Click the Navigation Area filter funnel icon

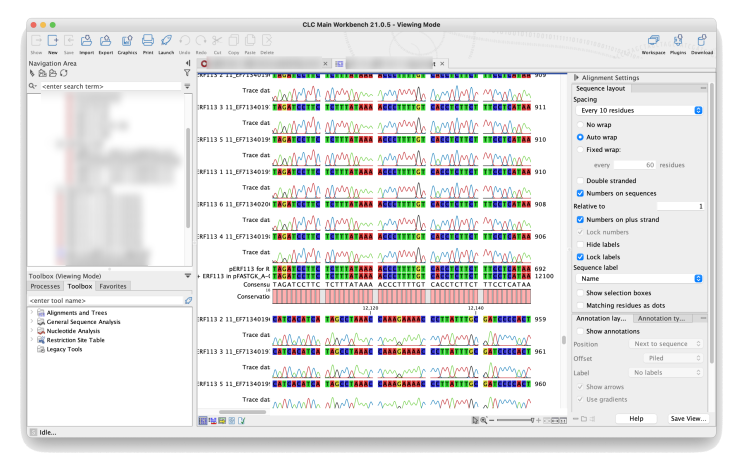pyautogui.click(x=187, y=73)
